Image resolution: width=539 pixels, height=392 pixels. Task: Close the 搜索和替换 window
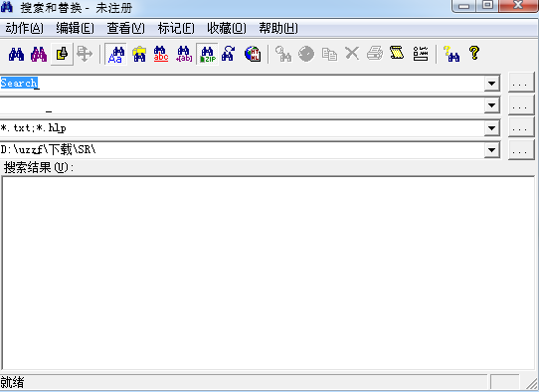tap(518, 6)
